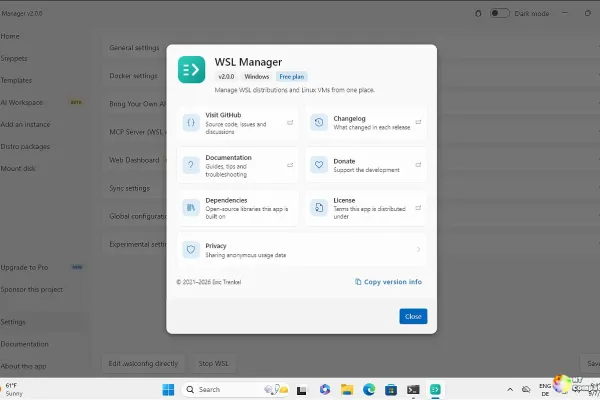
Task: Click the License document icon
Action: coord(319,208)
